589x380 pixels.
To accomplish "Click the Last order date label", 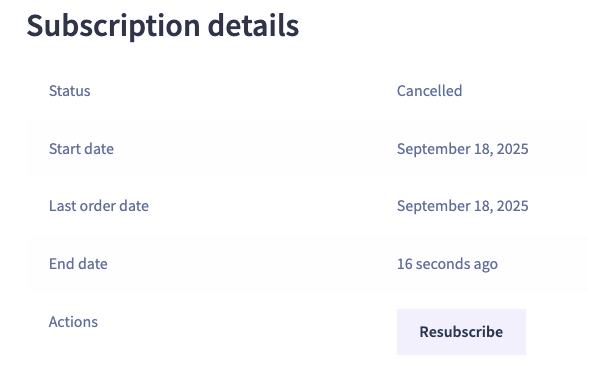I will click(x=99, y=206).
